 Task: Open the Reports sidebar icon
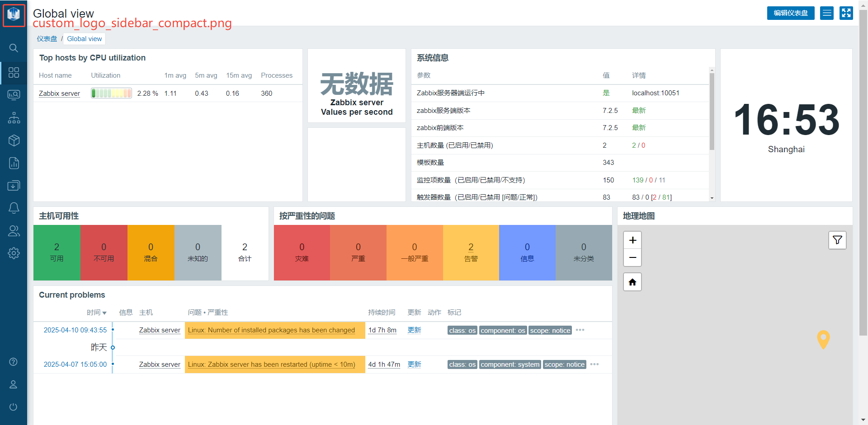click(x=14, y=163)
